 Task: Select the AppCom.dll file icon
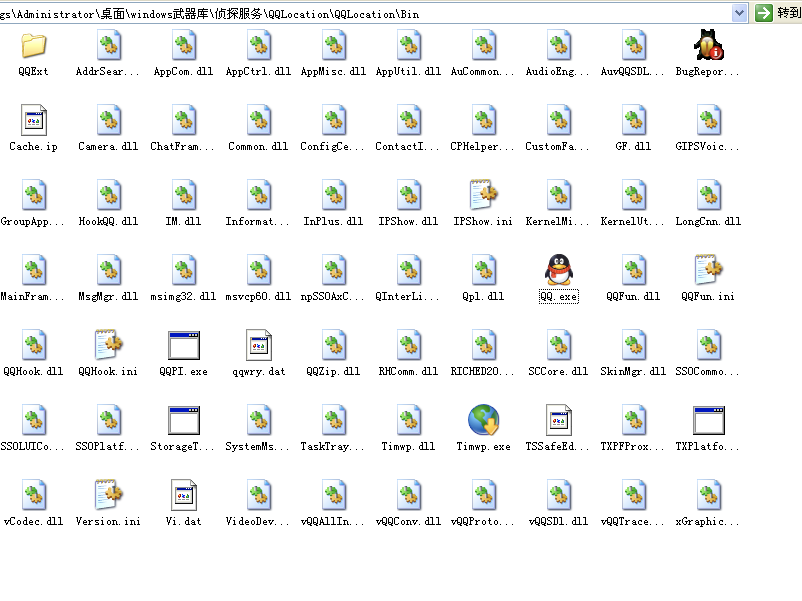click(x=184, y=45)
